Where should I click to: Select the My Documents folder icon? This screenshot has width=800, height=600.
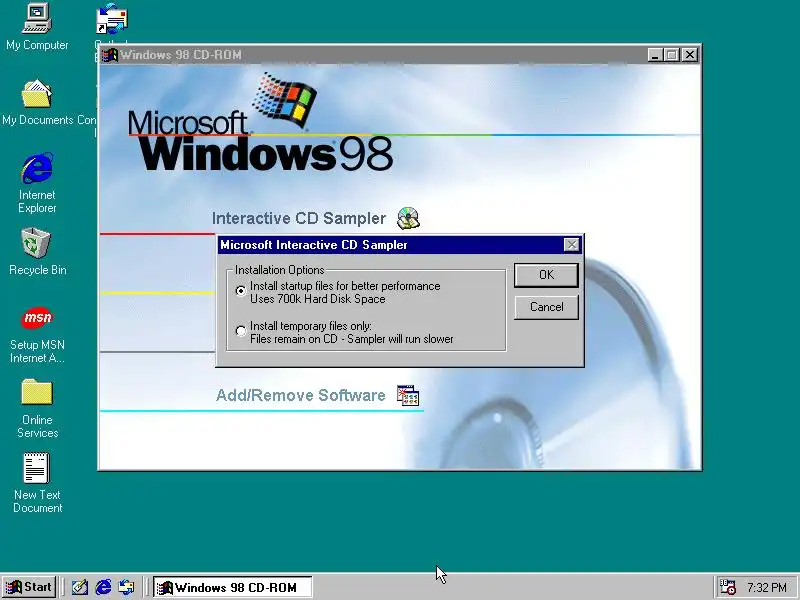(37, 94)
